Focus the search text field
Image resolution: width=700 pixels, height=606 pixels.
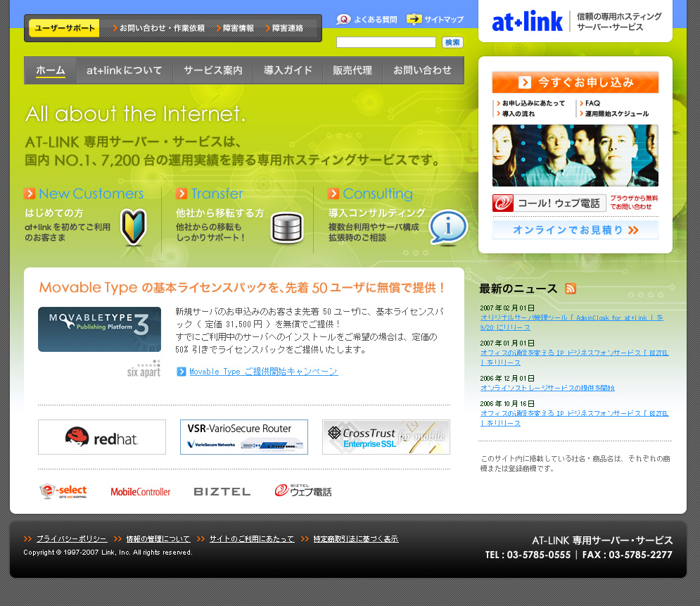tap(386, 42)
